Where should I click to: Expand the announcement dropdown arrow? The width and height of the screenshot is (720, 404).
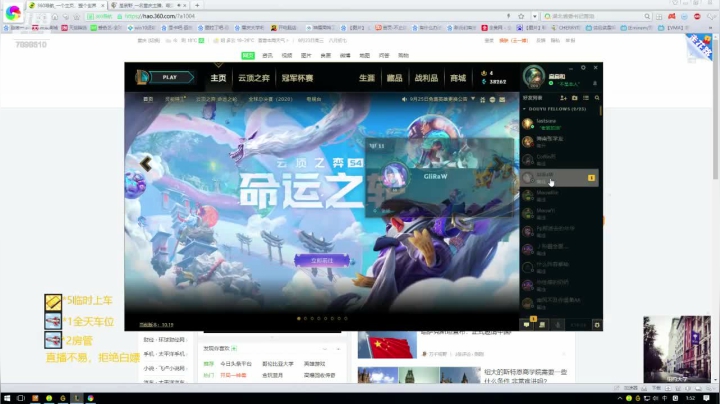point(473,99)
